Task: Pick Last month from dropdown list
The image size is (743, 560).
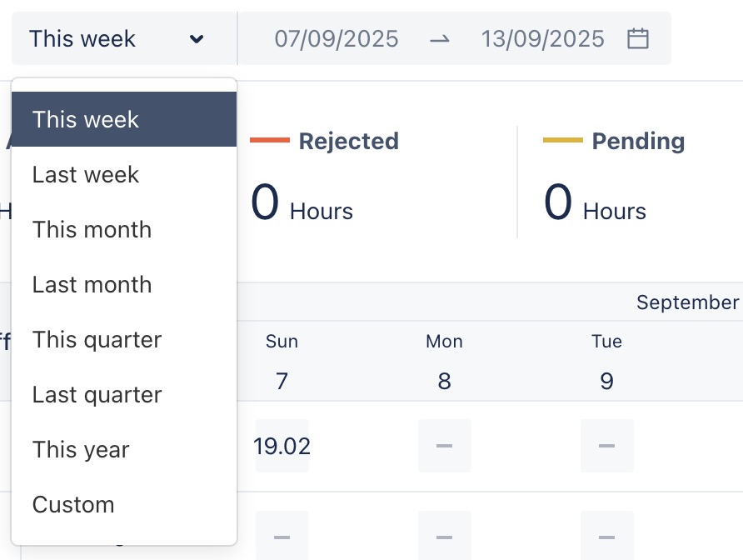Action: coord(123,285)
